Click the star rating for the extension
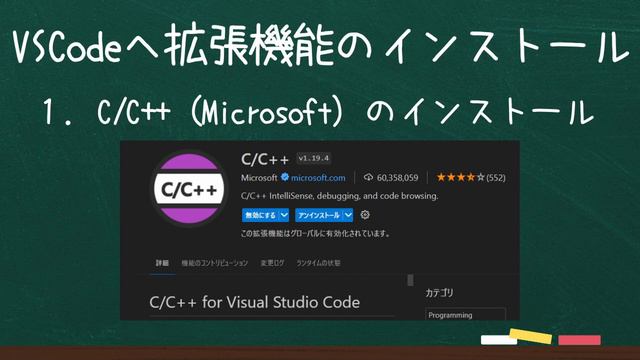 pyautogui.click(x=460, y=177)
